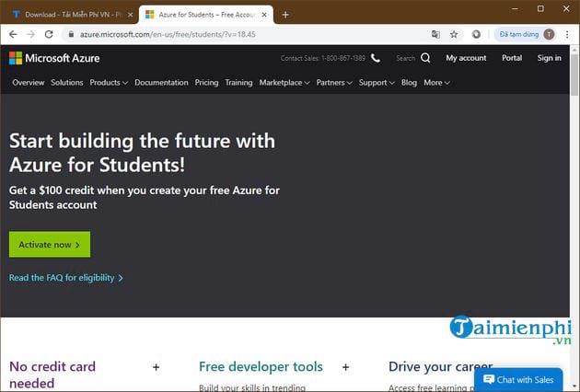Open a new tab with plus button
Viewport: 580px width, 392px height.
(x=285, y=15)
